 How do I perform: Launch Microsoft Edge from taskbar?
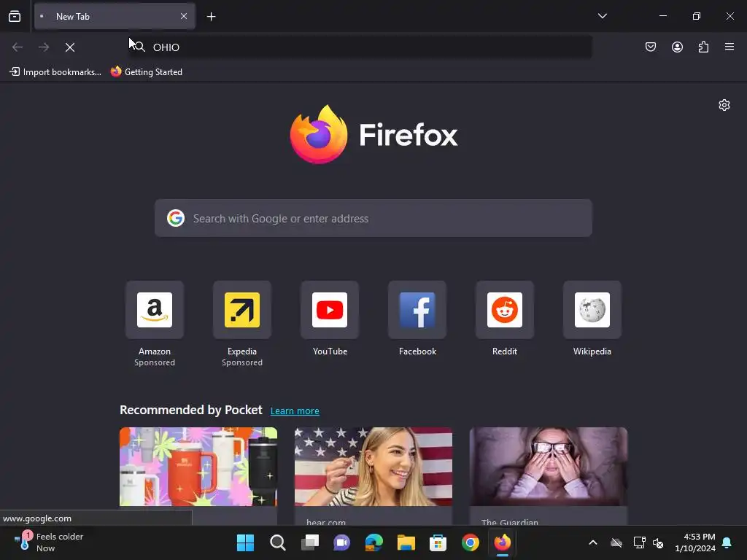tap(374, 542)
